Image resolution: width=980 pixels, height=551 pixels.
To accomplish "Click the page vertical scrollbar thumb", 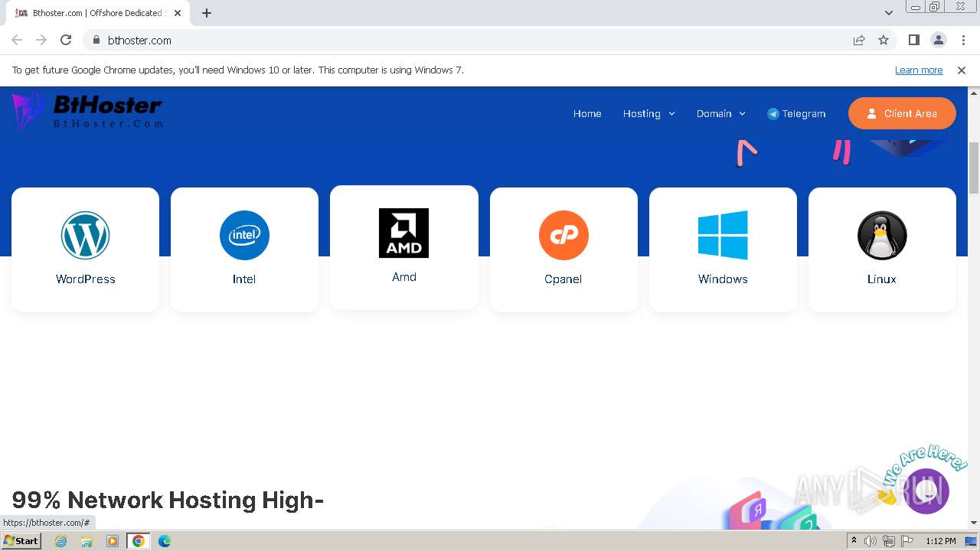I will pos(974,167).
